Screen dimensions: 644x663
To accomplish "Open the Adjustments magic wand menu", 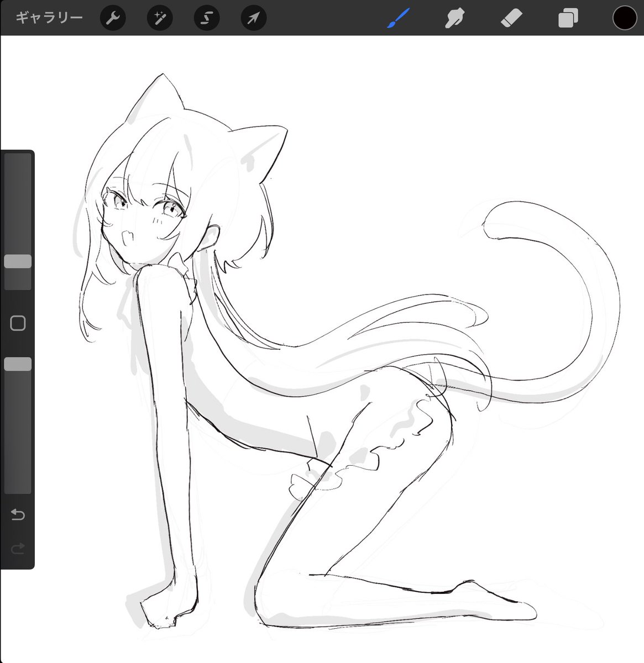I will 160,18.
